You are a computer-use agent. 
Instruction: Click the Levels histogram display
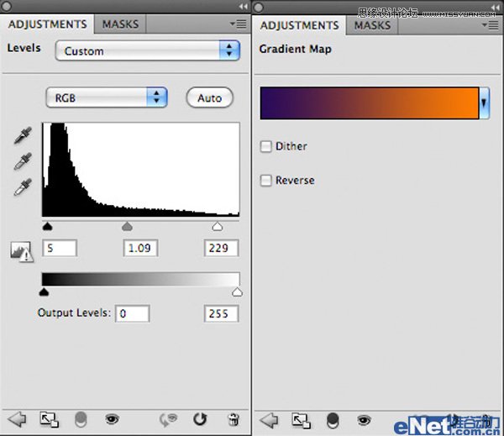tap(141, 170)
